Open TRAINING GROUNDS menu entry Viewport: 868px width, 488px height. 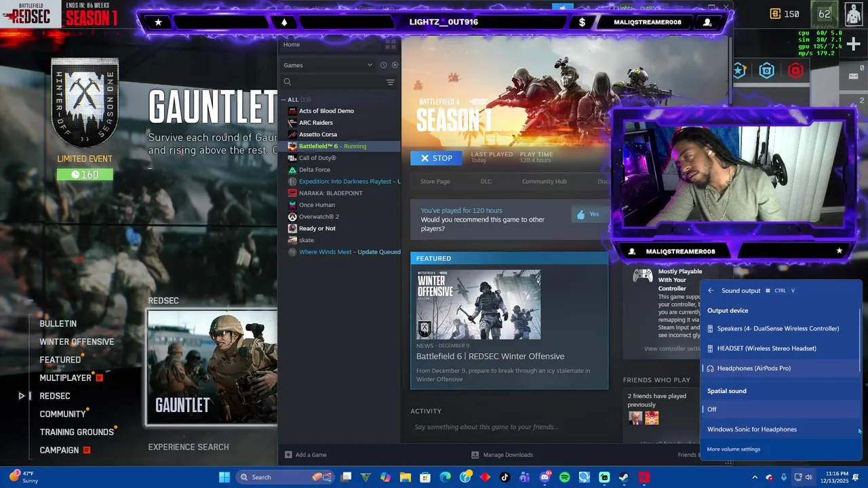77,432
